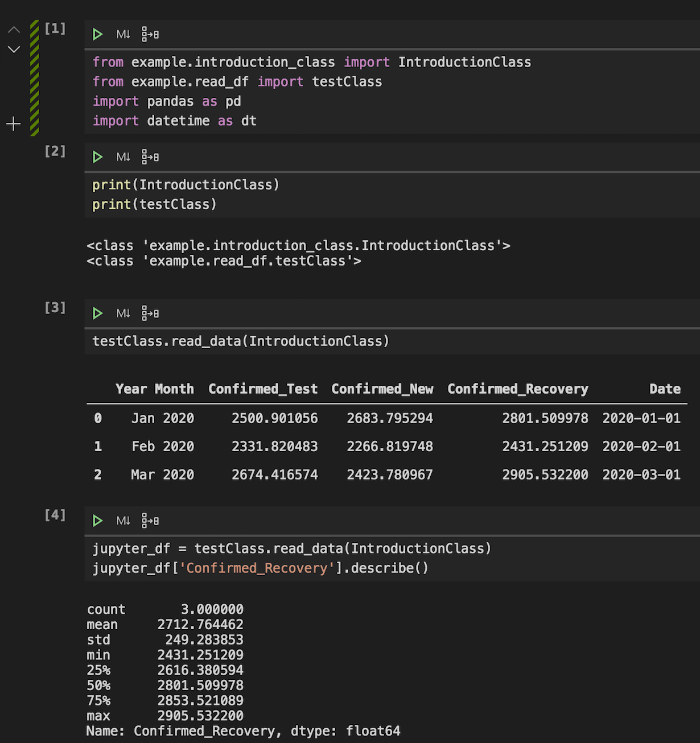Click the M↓ icon in cell 4
The width and height of the screenshot is (700, 743).
(x=123, y=521)
